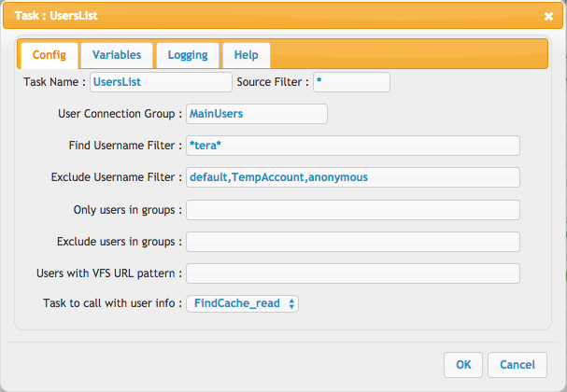Click the FindCache_read dropdown arrows
The height and width of the screenshot is (392, 567).
[291, 303]
